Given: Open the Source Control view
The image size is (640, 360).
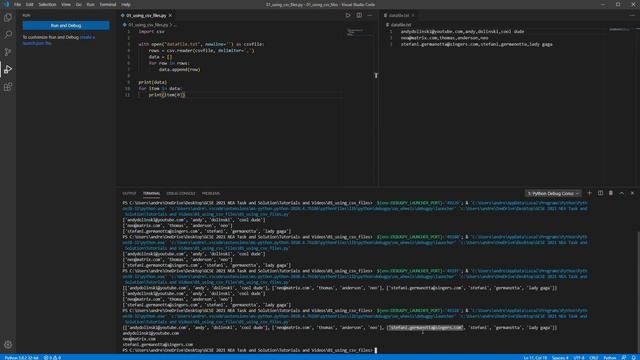Looking at the screenshot, I should (8, 52).
